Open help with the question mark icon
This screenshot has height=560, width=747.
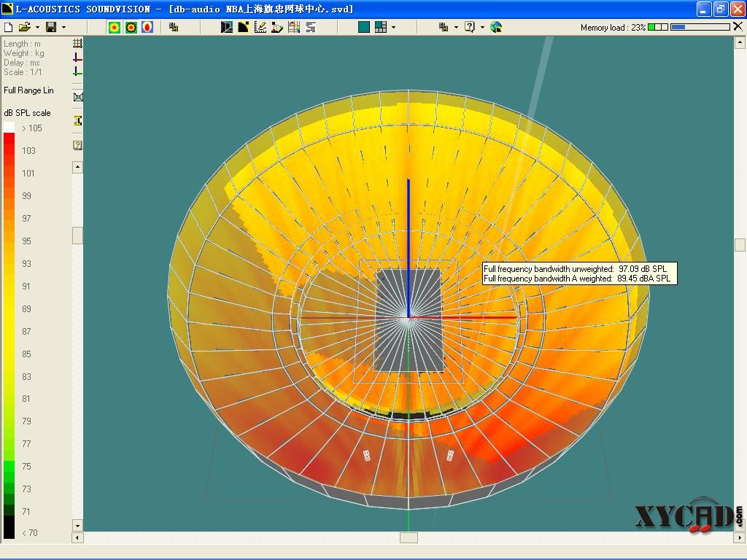click(x=470, y=27)
